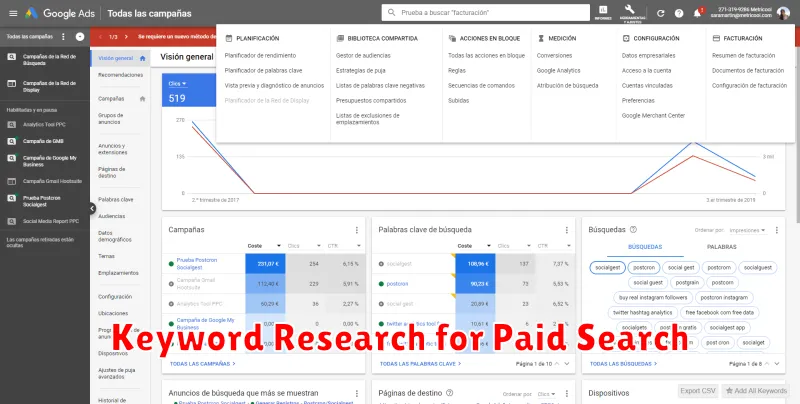
Task: Open Ordenar por Clics dropdown in Páginas de destino
Action: pos(546,394)
